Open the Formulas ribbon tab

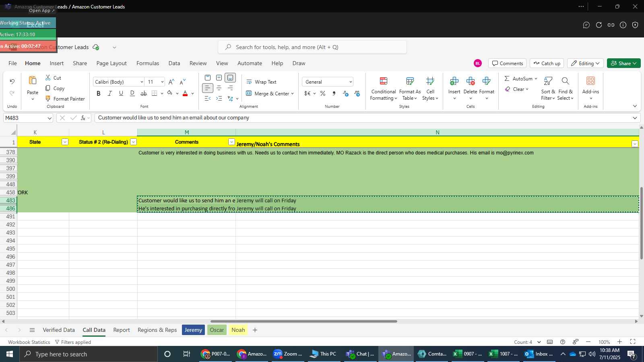(x=148, y=63)
